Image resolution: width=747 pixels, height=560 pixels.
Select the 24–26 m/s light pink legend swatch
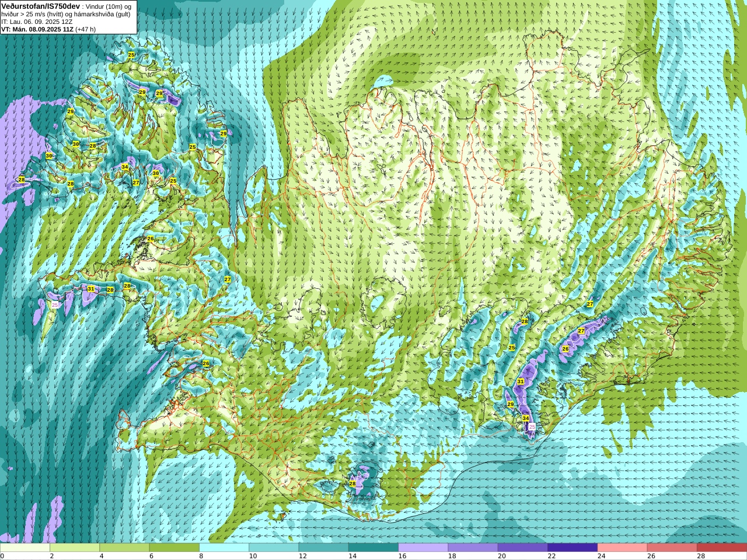[x=622, y=548]
